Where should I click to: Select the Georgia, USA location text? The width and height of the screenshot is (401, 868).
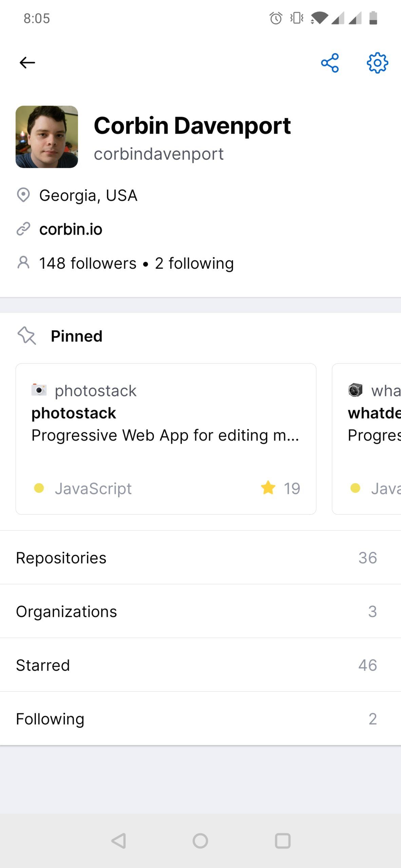pyautogui.click(x=88, y=196)
